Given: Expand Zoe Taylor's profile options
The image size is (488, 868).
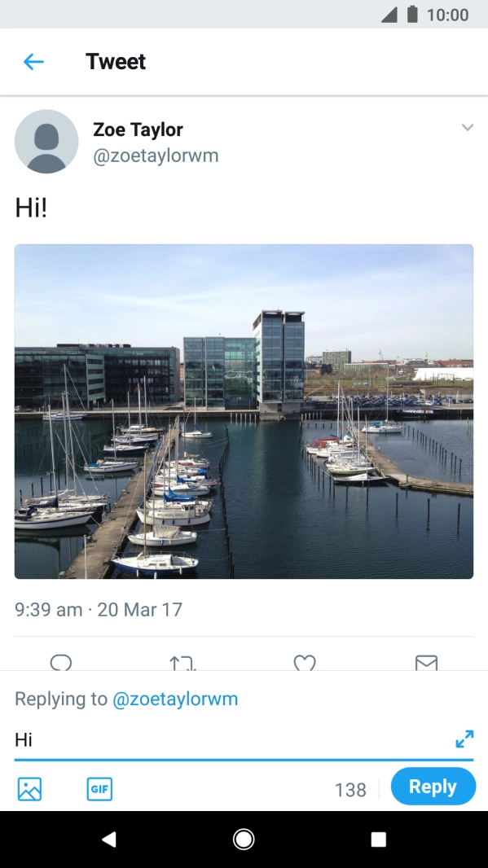Looking at the screenshot, I should (x=468, y=127).
